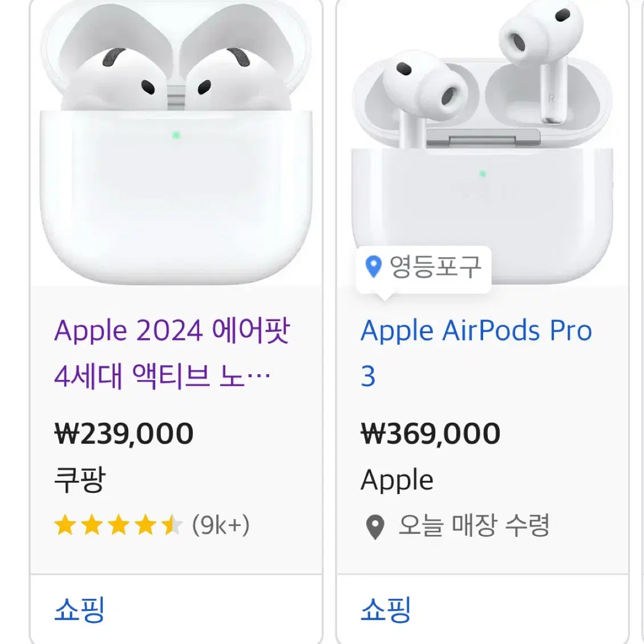Click the Apple seller name
Image resolution: width=644 pixels, height=644 pixels.
[x=396, y=479]
